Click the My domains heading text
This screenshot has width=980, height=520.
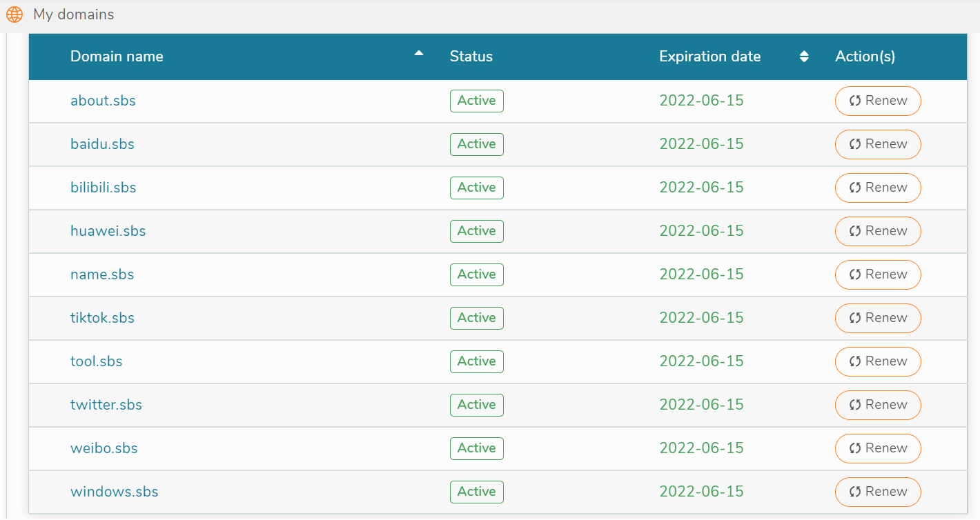74,14
